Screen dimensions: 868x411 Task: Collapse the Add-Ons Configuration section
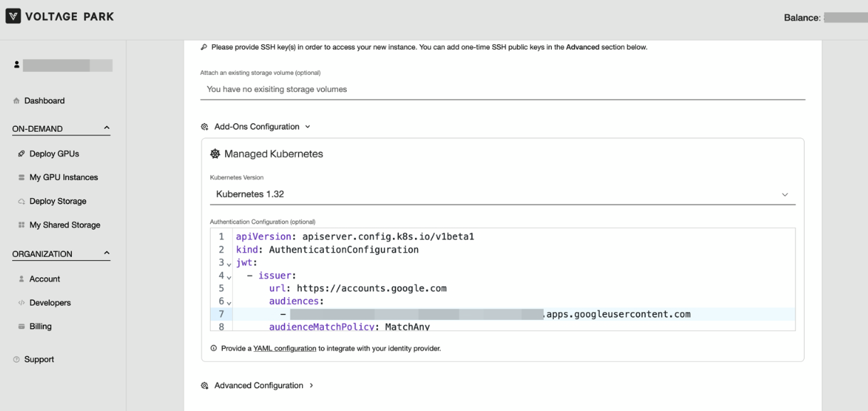[308, 127]
